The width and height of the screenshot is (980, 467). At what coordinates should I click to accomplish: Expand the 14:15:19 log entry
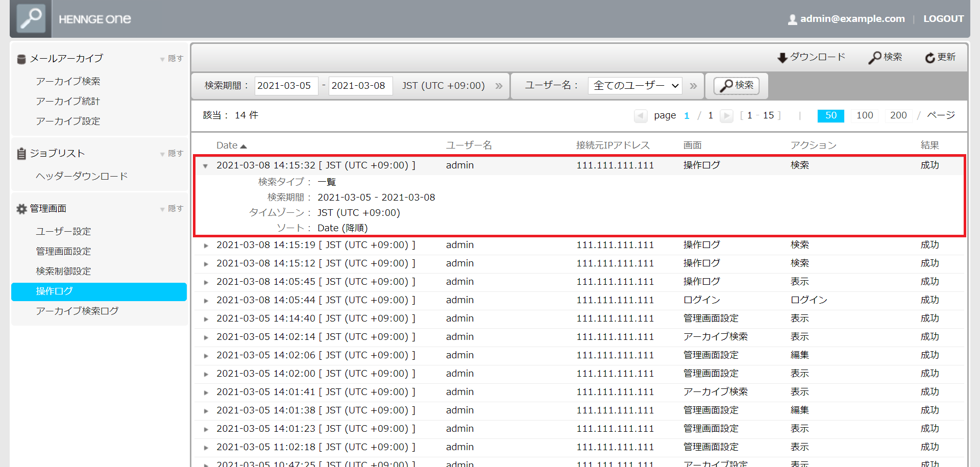[206, 245]
